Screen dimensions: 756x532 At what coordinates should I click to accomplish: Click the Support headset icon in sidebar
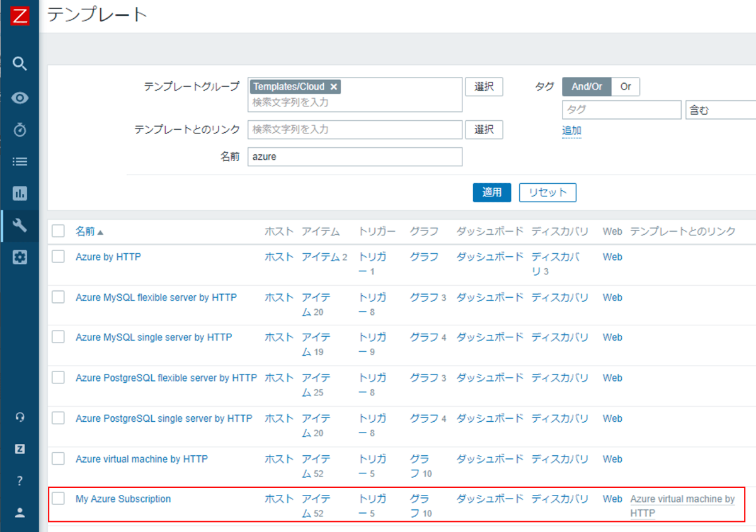20,417
